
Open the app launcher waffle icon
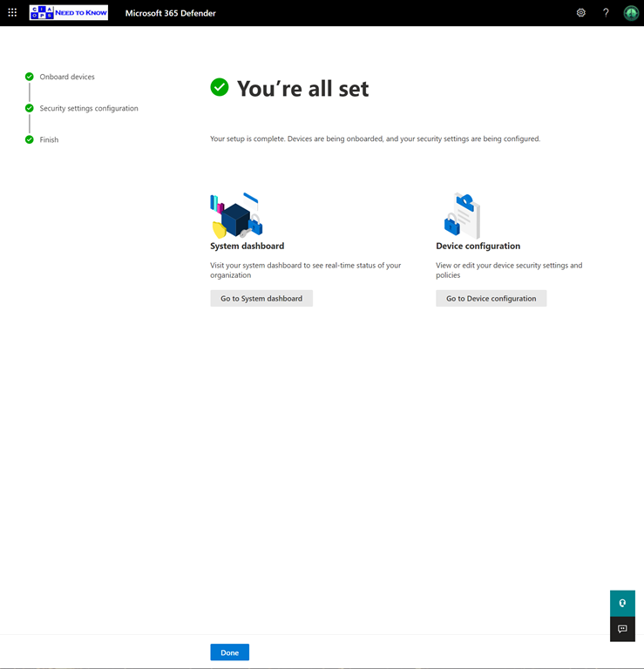pyautogui.click(x=12, y=13)
